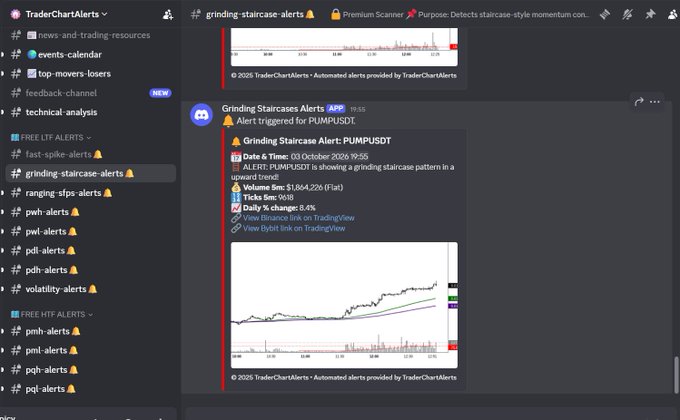This screenshot has width=680, height=420.
Task: Open more options on PUMPUSDT message
Action: pos(655,102)
